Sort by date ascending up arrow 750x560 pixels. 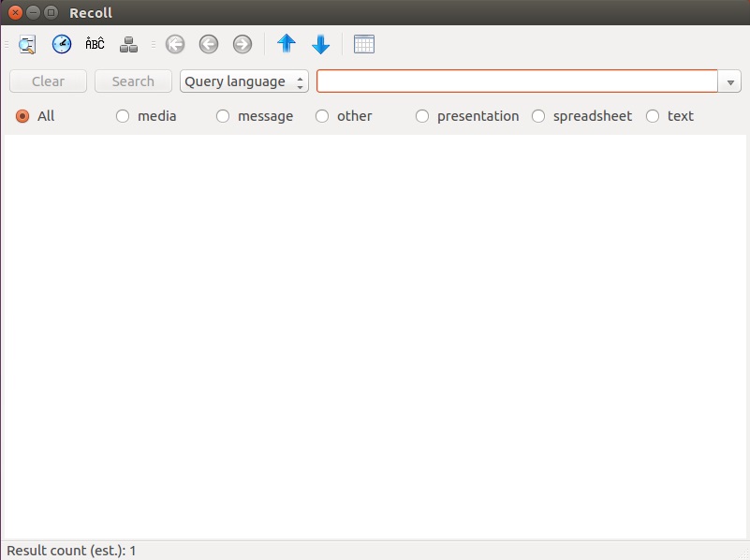click(x=287, y=43)
